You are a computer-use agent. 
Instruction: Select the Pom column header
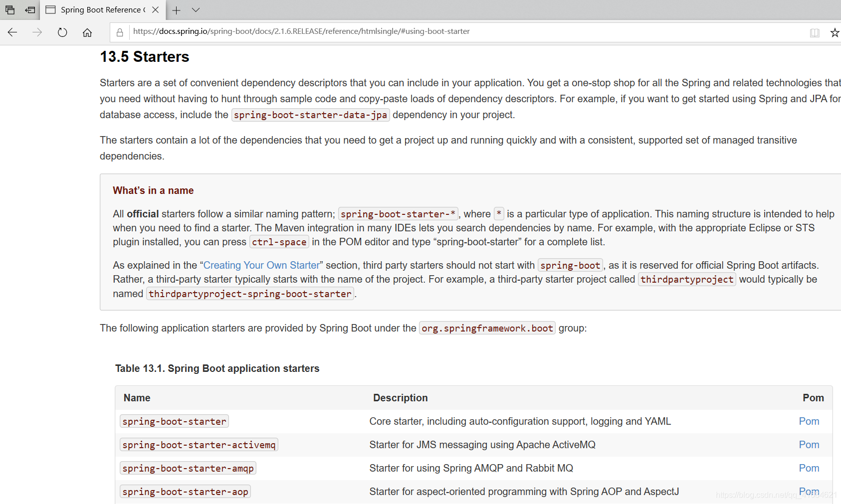(813, 398)
